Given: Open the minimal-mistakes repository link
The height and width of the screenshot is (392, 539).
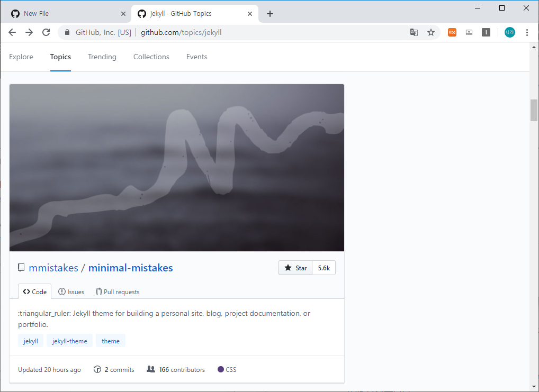Looking at the screenshot, I should (x=131, y=268).
